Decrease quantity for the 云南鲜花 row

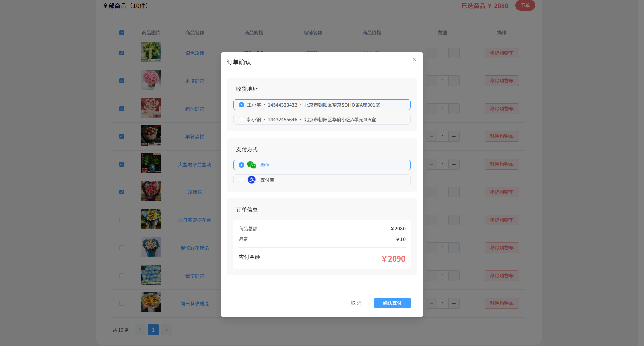pos(431,276)
